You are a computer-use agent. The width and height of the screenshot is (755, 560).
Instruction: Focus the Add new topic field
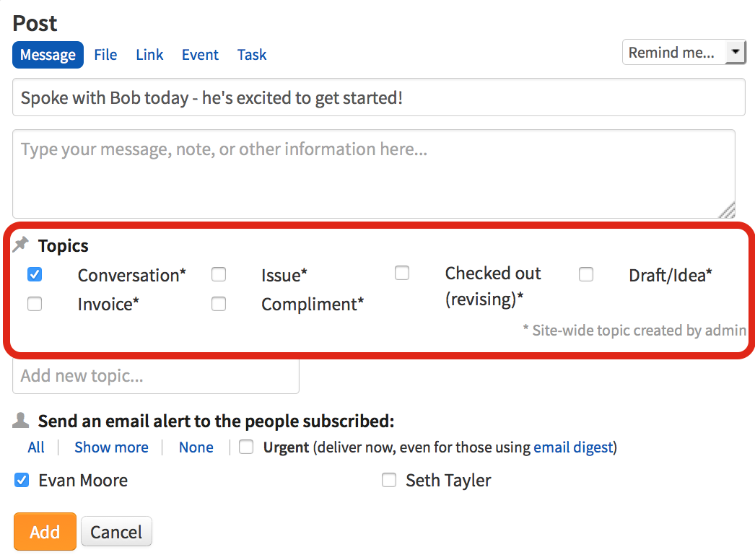(156, 376)
